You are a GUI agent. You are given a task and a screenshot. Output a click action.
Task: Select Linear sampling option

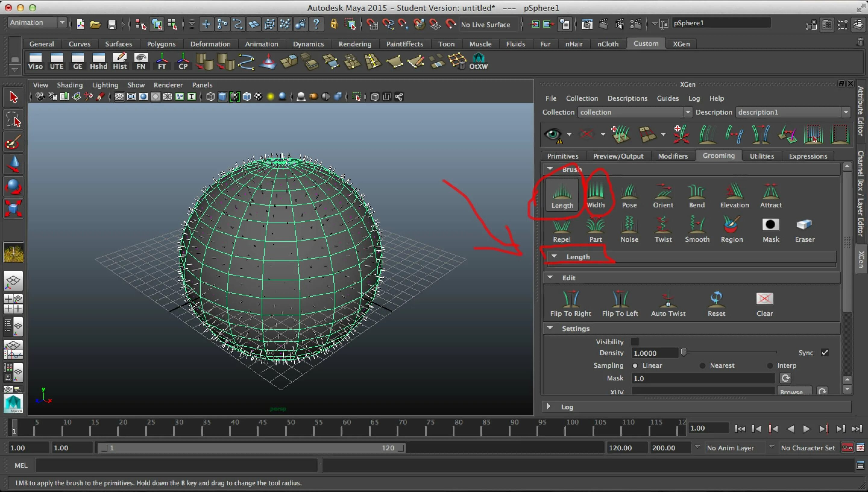pyautogui.click(x=635, y=365)
